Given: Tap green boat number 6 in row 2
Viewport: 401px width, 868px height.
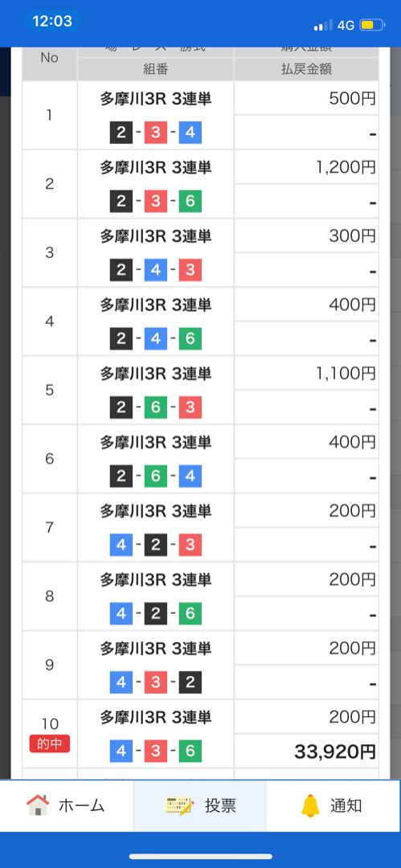Looking at the screenshot, I should (x=190, y=202).
